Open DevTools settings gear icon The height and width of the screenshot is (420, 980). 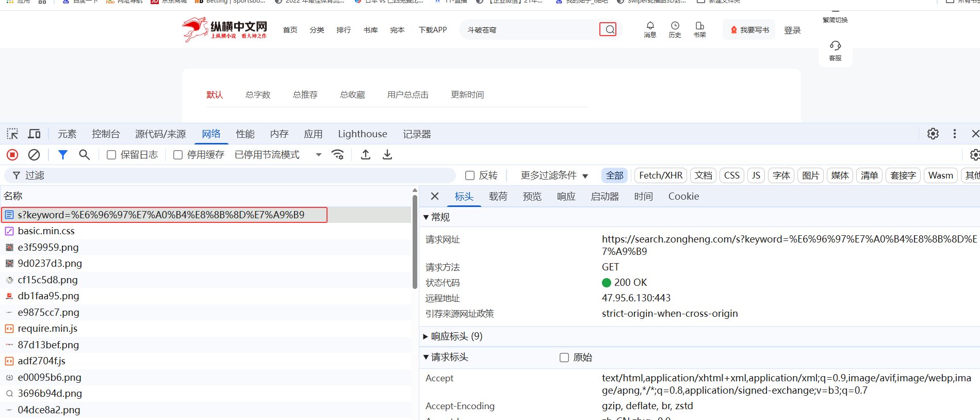933,134
